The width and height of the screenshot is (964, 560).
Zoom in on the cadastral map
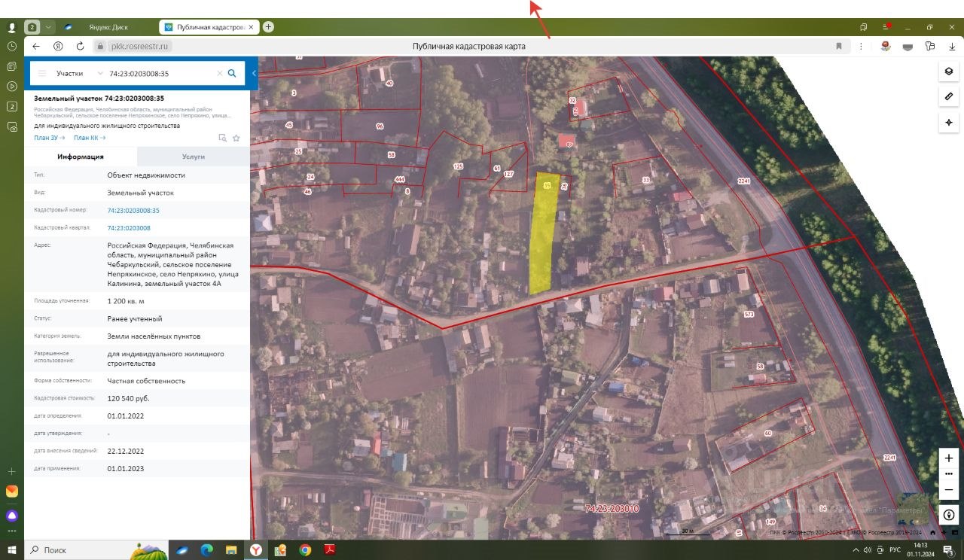[948, 458]
